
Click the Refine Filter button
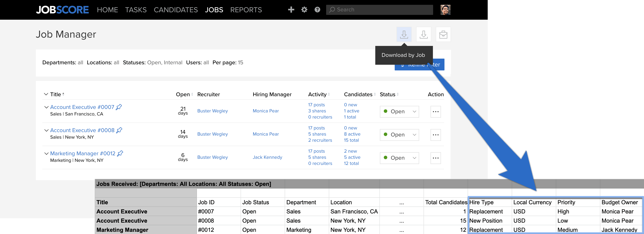tap(419, 64)
